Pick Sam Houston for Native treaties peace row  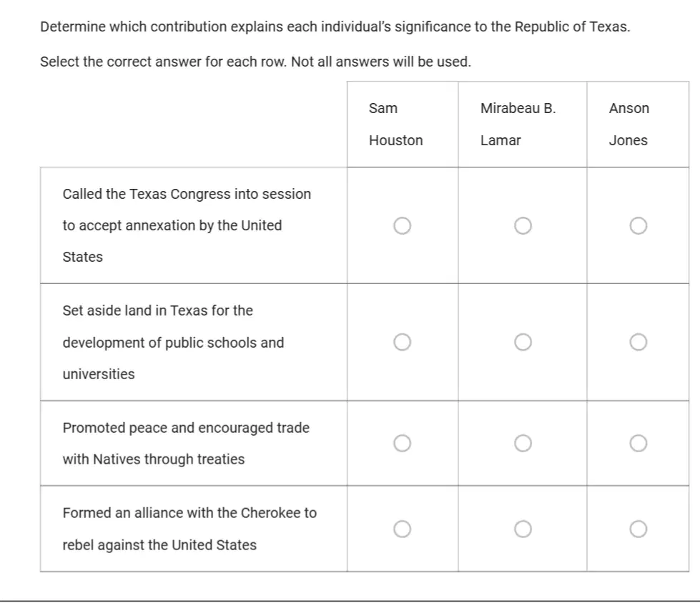[x=403, y=444]
